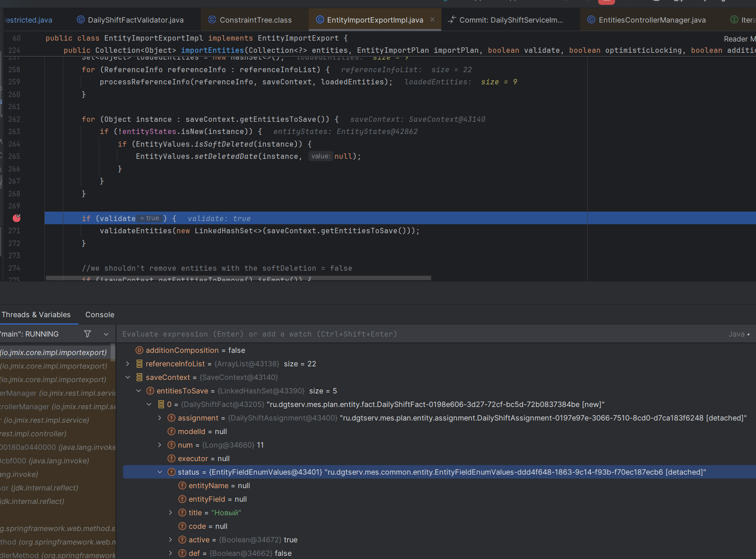Change Java language selector in evaluator
The image size is (756, 559).
pos(739,334)
